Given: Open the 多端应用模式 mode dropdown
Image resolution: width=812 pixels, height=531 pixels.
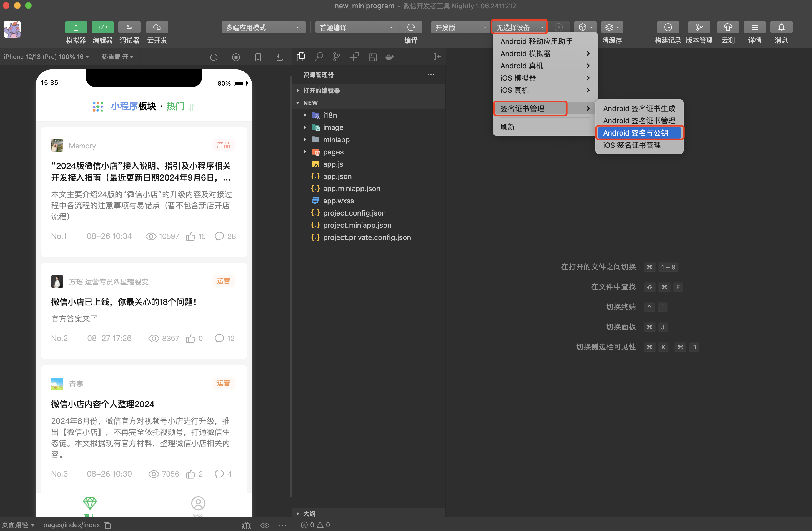Looking at the screenshot, I should (263, 27).
